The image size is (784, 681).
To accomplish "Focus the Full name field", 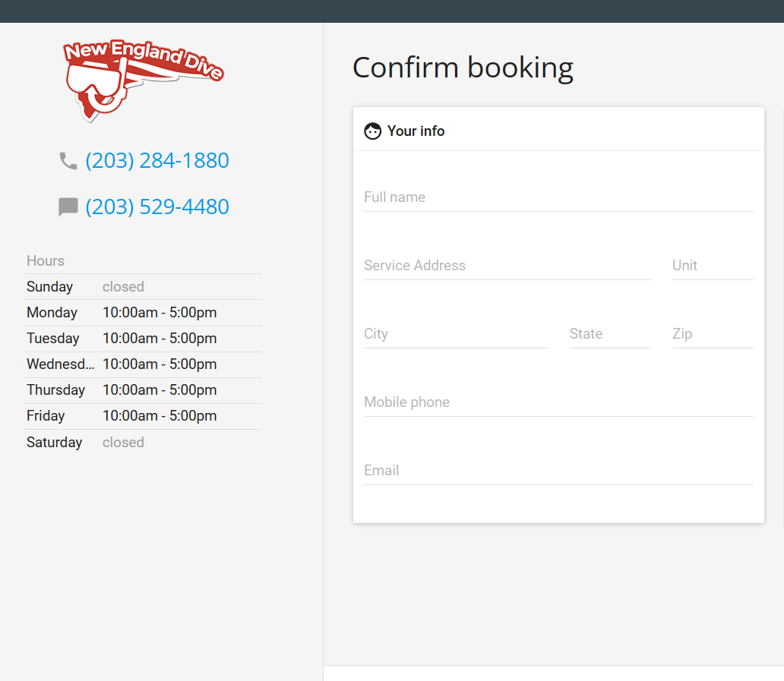I will click(558, 197).
